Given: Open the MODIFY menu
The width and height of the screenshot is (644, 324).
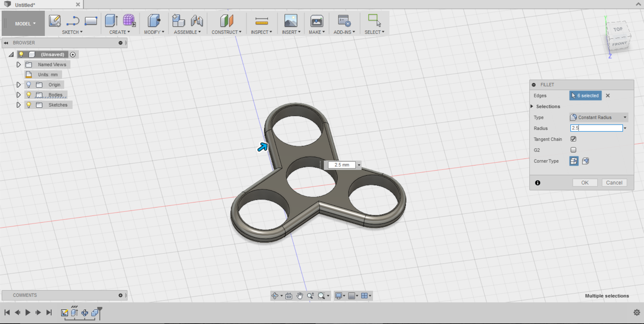Looking at the screenshot, I should pos(154,32).
